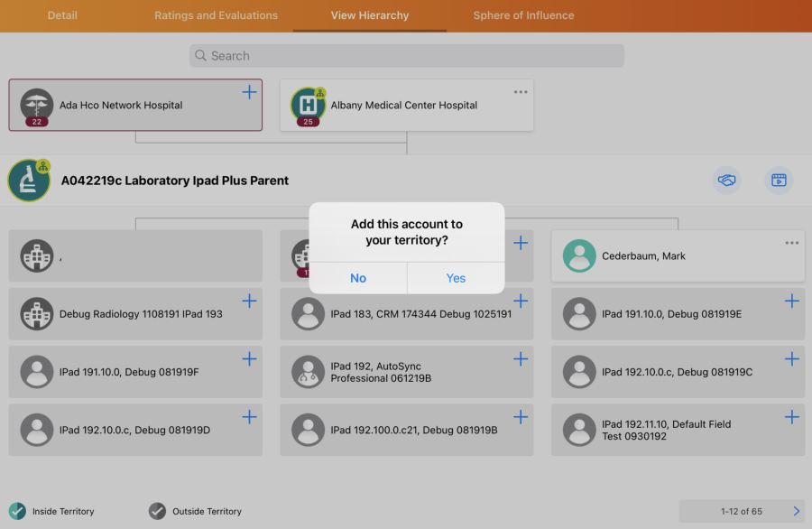
Task: Open the Ratings and Evaluations tab
Action: (x=216, y=15)
